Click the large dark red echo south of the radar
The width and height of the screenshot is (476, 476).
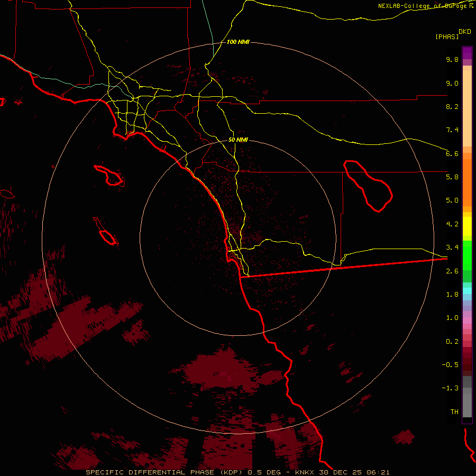pyautogui.click(x=222, y=370)
